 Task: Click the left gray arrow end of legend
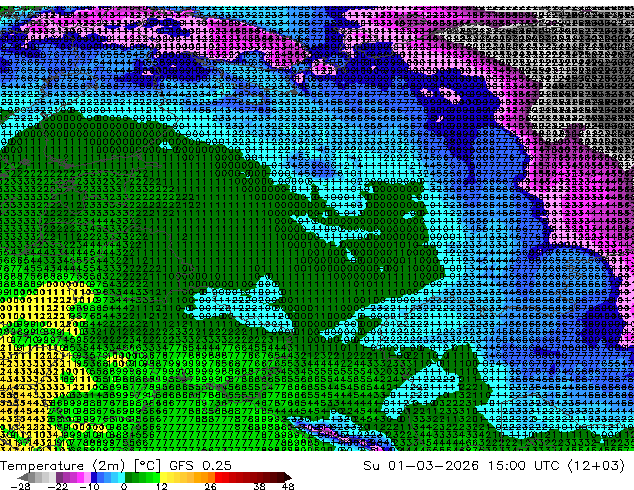[x=22, y=477]
